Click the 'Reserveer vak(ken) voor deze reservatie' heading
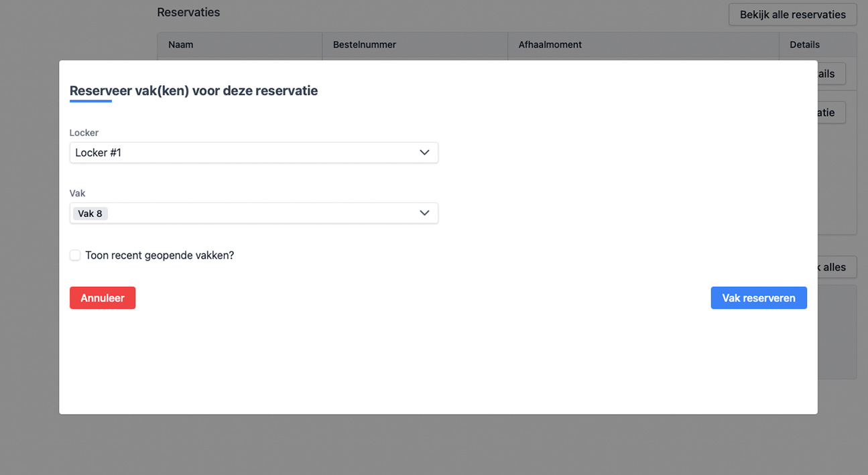Viewport: 868px width, 475px height. tap(194, 91)
